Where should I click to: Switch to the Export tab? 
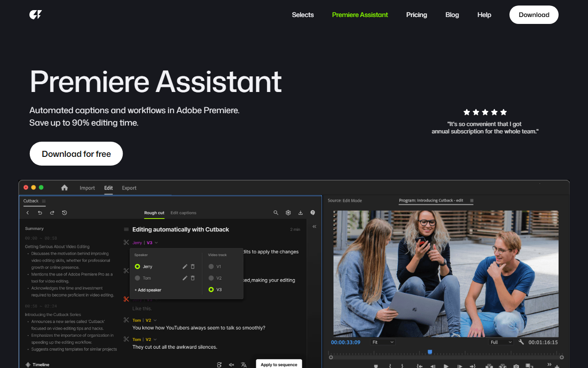click(129, 188)
